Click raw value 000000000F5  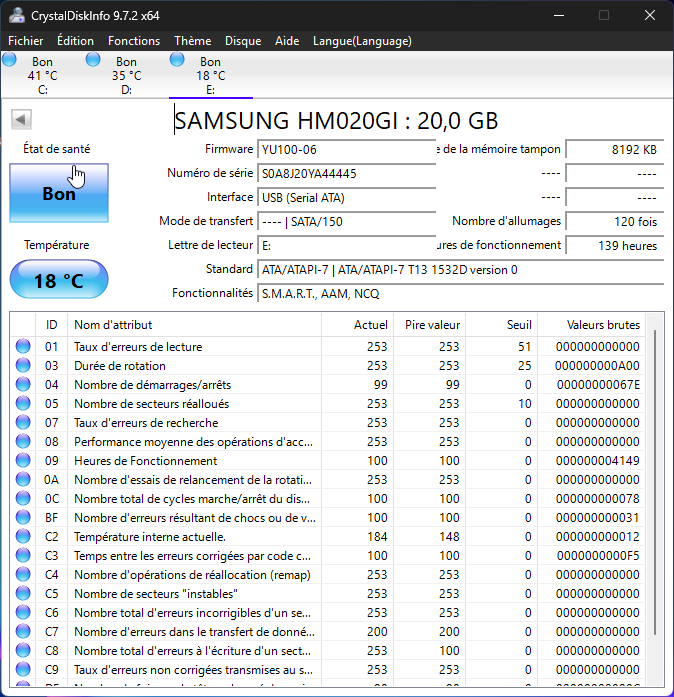[x=598, y=556]
